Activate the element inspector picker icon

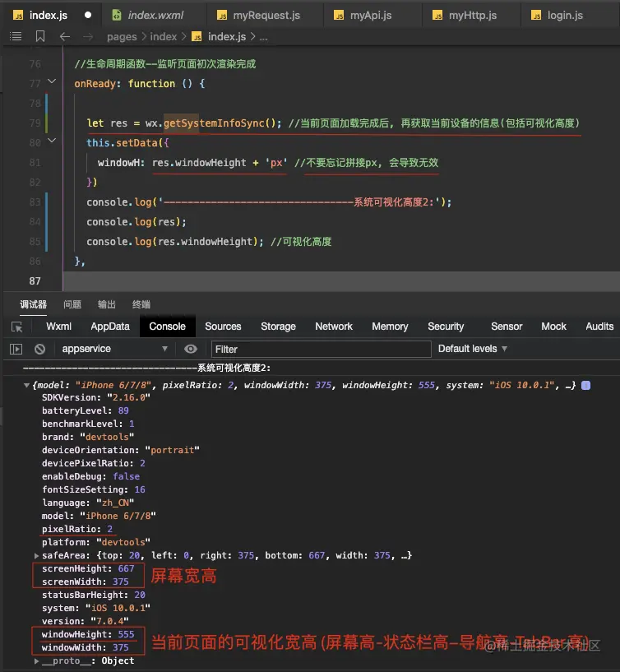click(16, 327)
